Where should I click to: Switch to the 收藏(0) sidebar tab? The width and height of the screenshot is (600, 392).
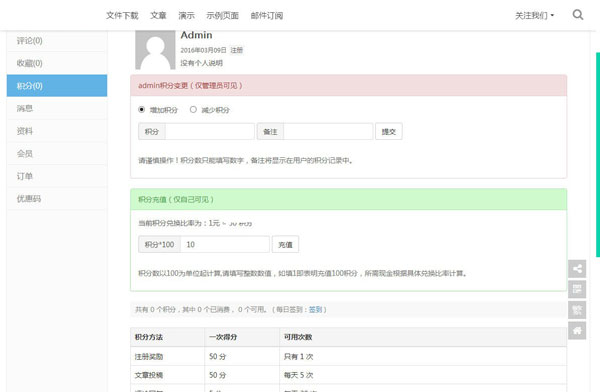click(x=57, y=63)
